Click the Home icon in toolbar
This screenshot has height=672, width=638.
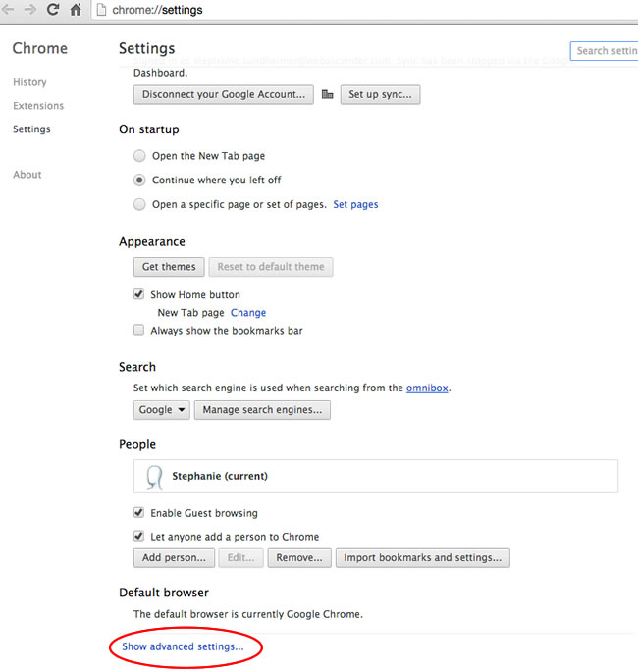(x=75, y=10)
